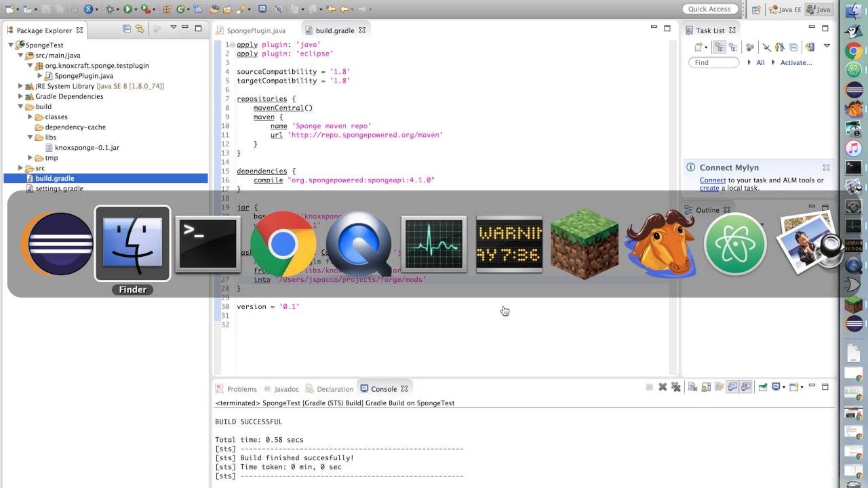Click Clear Console icon
This screenshot has height=488, width=868.
click(x=692, y=387)
